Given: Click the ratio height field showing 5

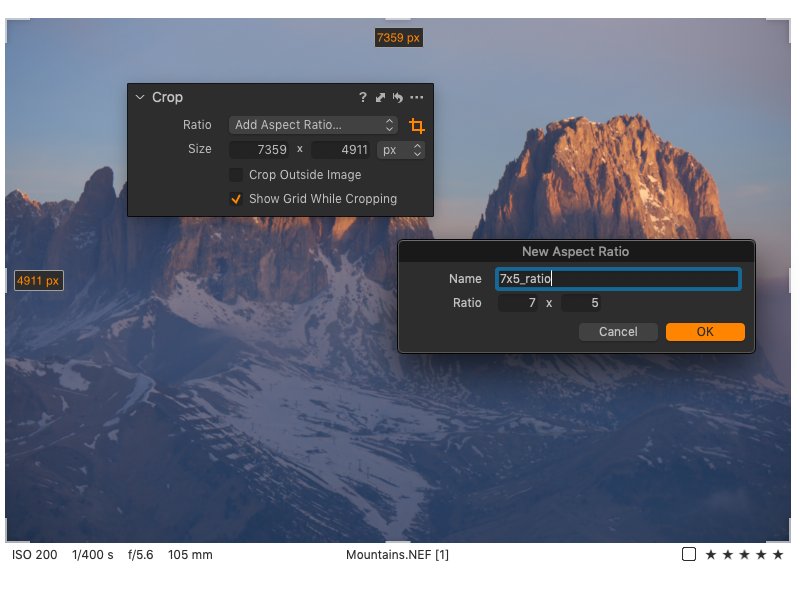Looking at the screenshot, I should [581, 303].
